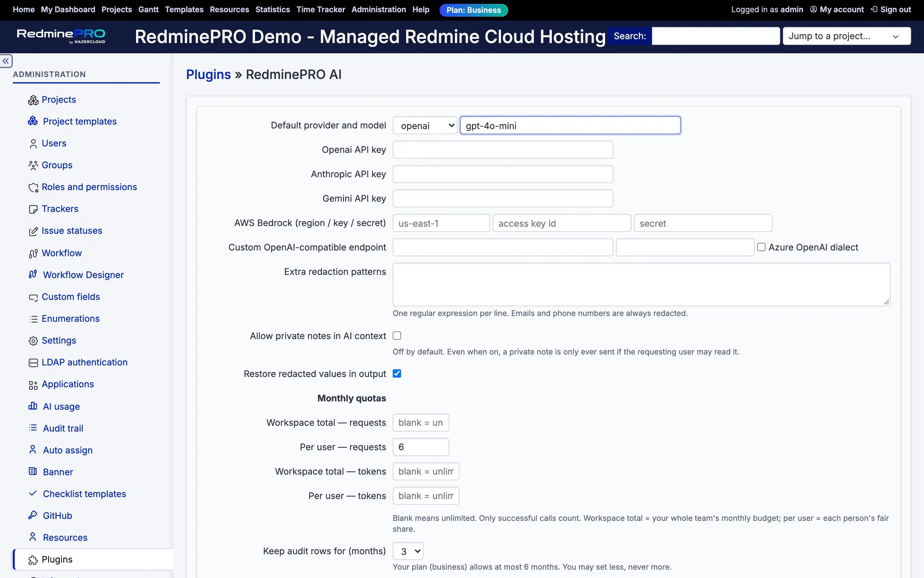Click the Anthropic API key field
Viewport: 924px width, 578px height.
[x=503, y=174]
